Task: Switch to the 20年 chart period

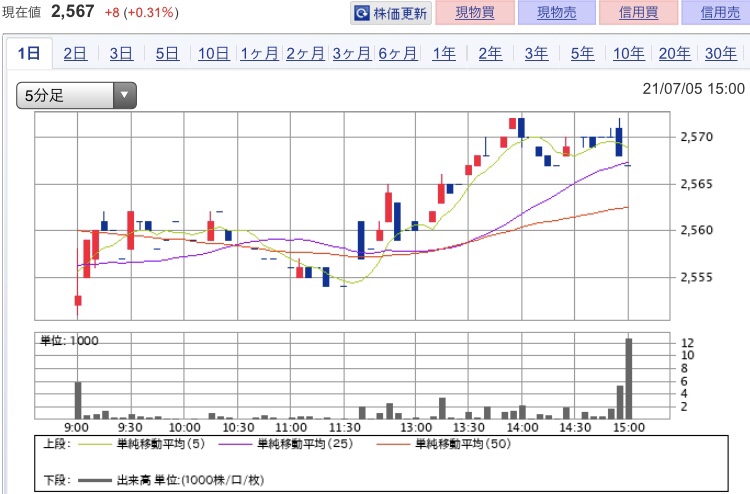Action: point(674,54)
